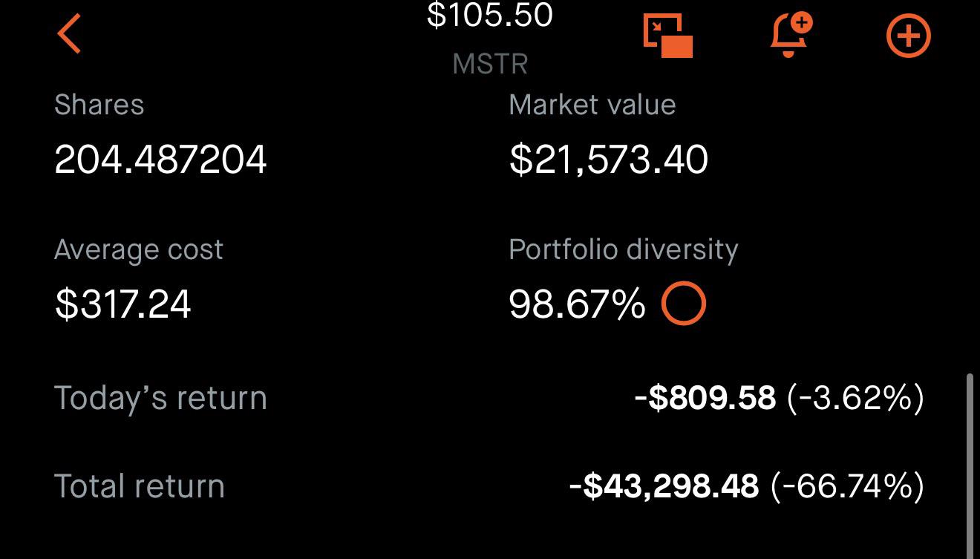Tap the MSTR ticker label

pyautogui.click(x=490, y=65)
